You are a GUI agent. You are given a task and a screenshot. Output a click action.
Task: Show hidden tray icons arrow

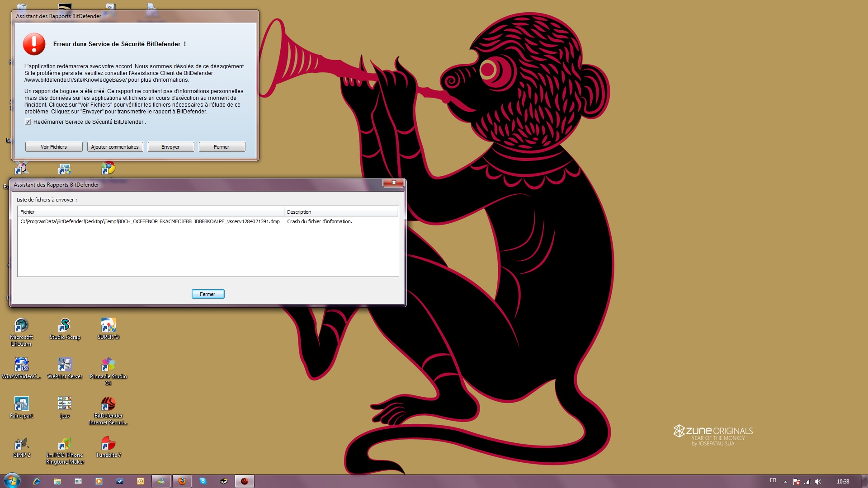pyautogui.click(x=785, y=482)
